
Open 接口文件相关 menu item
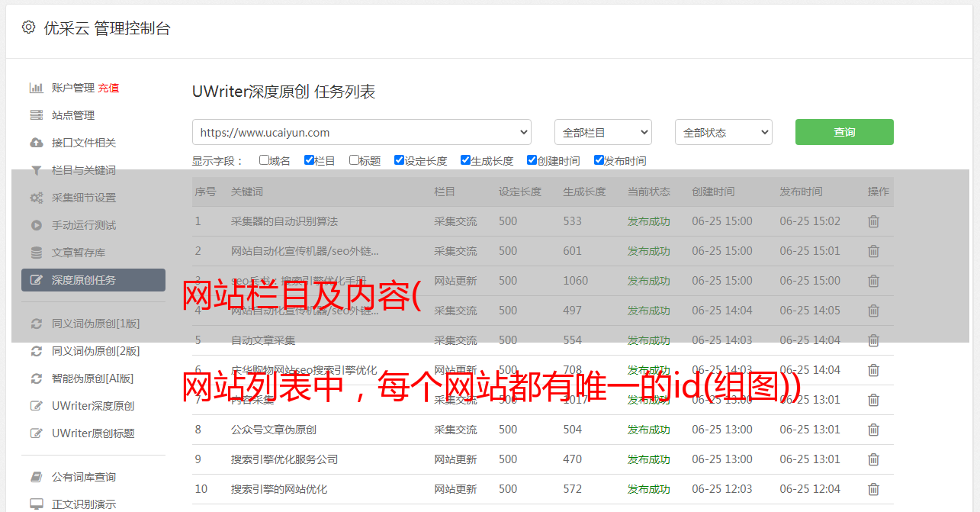84,143
